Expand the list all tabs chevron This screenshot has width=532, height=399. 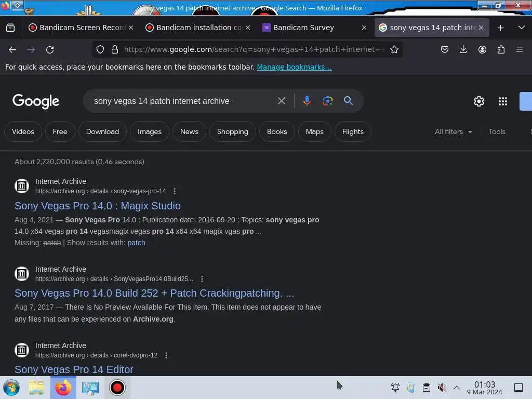click(x=522, y=28)
